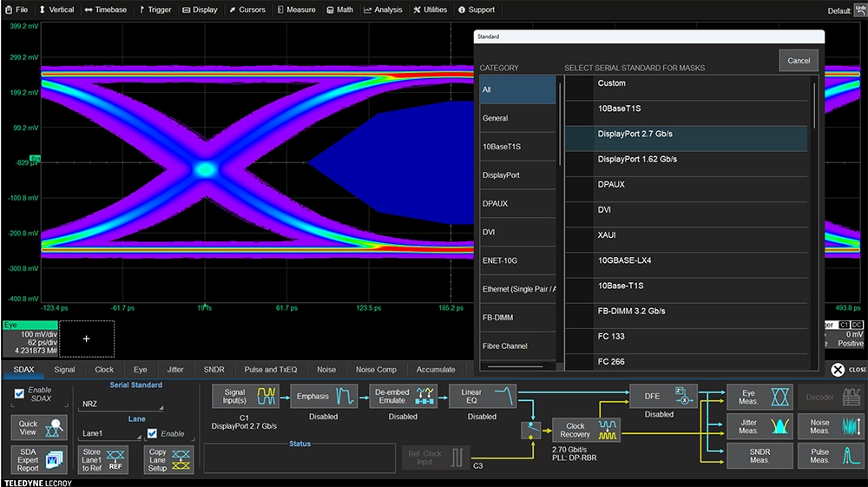Open the De-embed Emulate block
The height and width of the screenshot is (487, 868).
(x=403, y=396)
